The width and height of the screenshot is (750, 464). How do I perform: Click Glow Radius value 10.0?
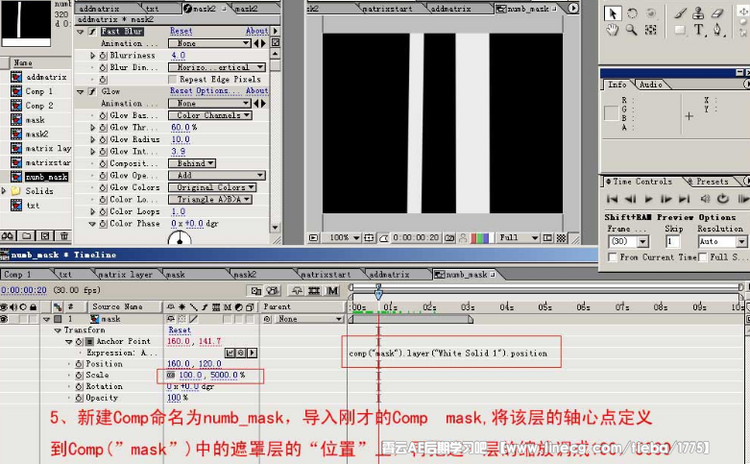[180, 140]
